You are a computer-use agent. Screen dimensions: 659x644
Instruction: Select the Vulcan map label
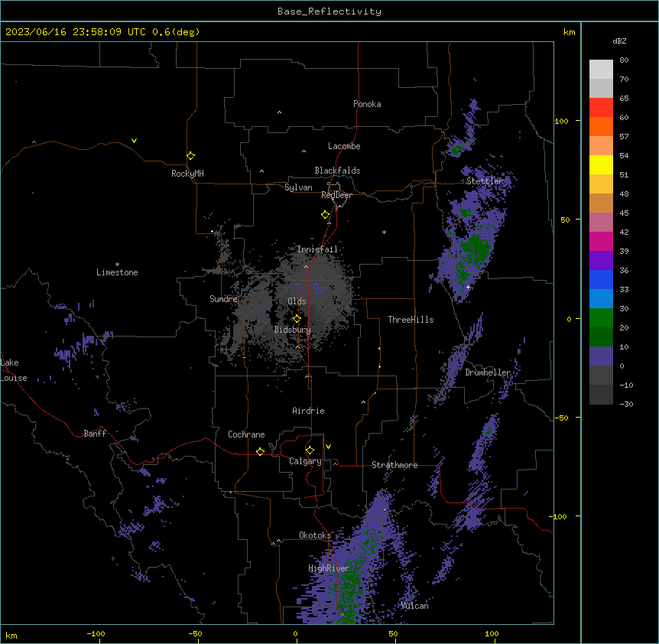point(414,606)
